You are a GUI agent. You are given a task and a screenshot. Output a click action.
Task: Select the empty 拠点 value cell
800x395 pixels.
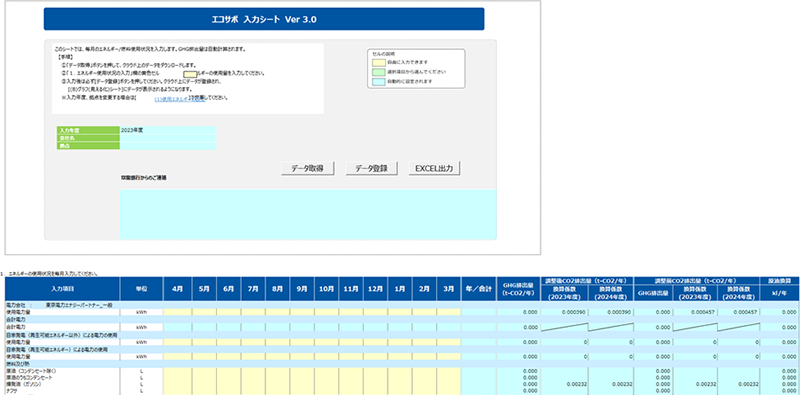tap(168, 146)
